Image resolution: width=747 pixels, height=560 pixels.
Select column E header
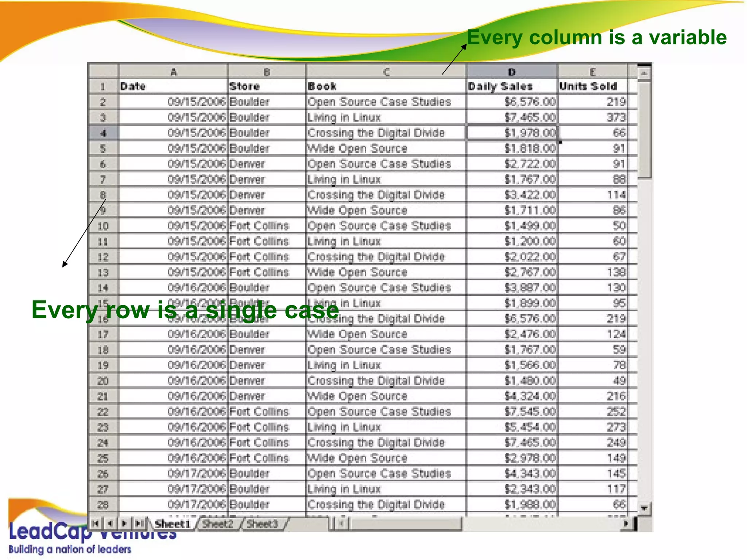point(592,71)
